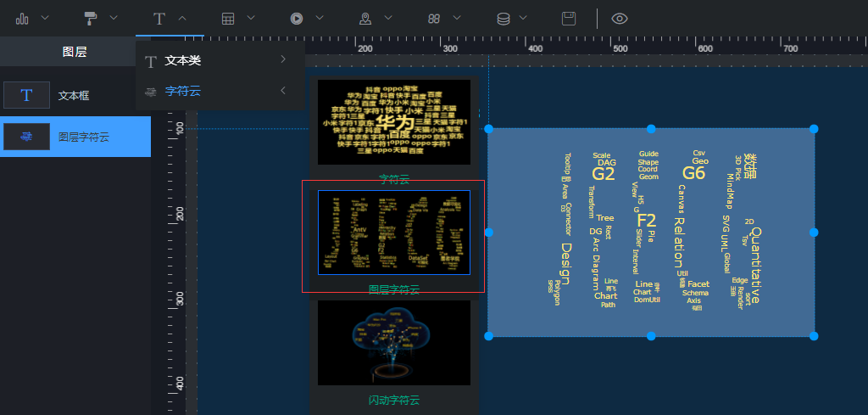The image size is (868, 415).
Task: Select the 图层字符云 layer row
Action: coord(75,137)
